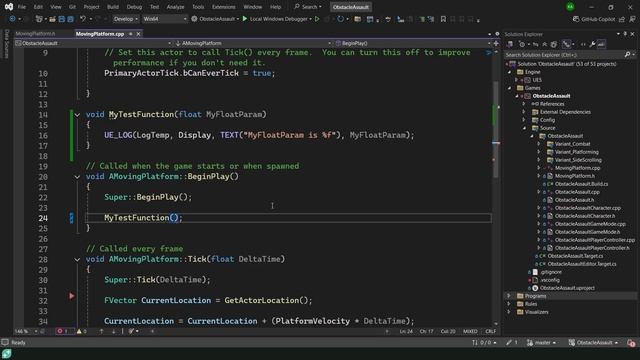Expand the Programs folder
Screen dimensions: 640x360
point(509,296)
